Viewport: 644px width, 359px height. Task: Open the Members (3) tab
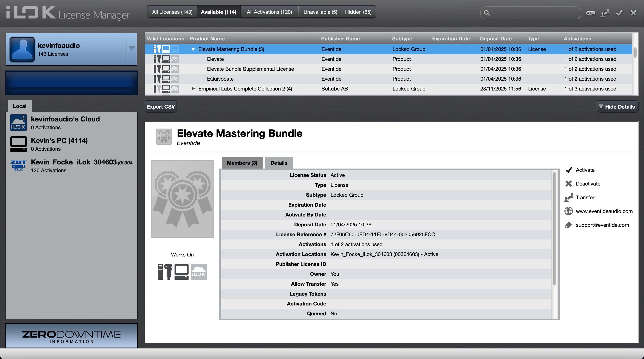tap(242, 163)
